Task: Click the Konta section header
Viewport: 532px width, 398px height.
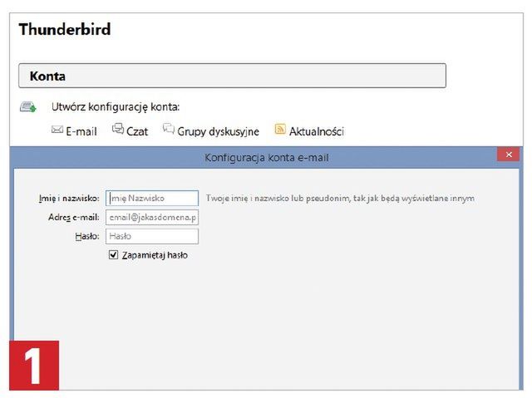Action: (x=233, y=76)
